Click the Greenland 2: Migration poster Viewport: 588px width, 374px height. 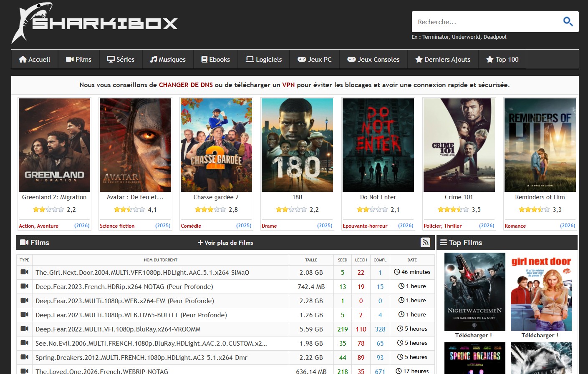click(54, 145)
